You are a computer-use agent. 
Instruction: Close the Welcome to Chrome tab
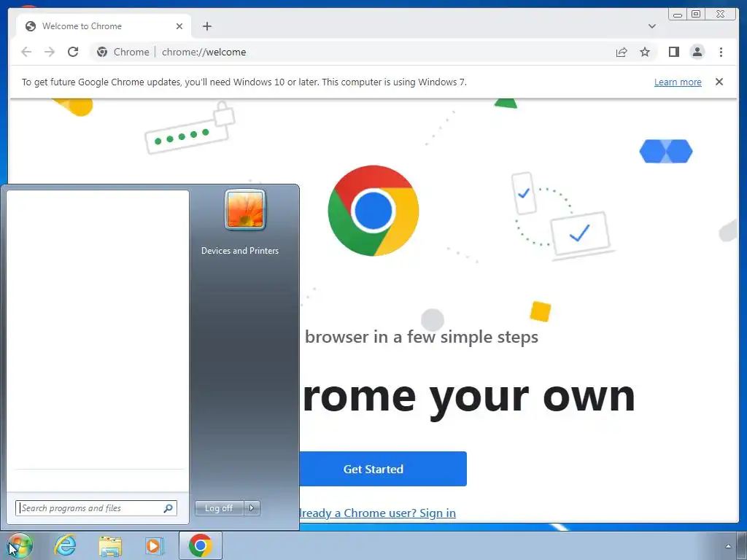pyautogui.click(x=179, y=26)
